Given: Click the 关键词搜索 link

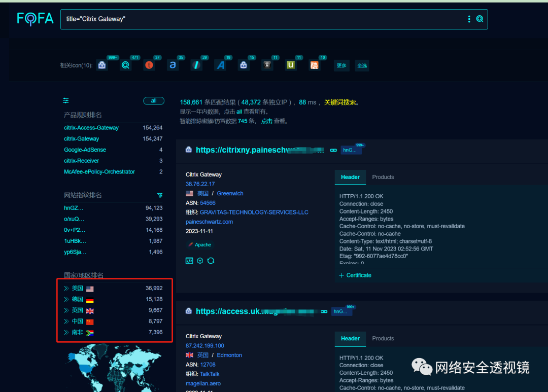Looking at the screenshot, I should [x=339, y=102].
